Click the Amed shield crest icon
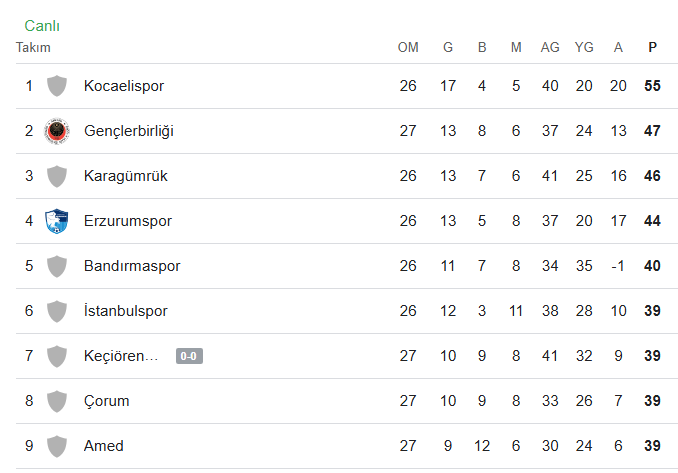678x473 pixels. (x=57, y=446)
